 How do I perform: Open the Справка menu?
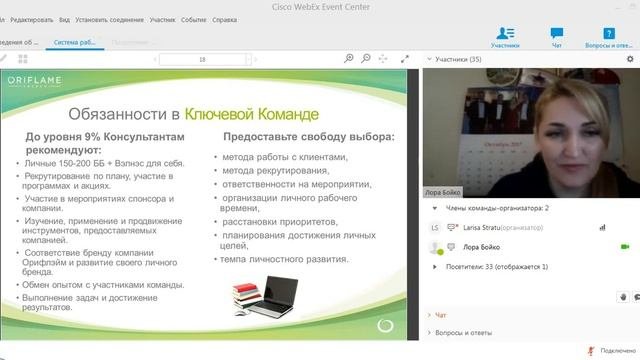coord(224,20)
